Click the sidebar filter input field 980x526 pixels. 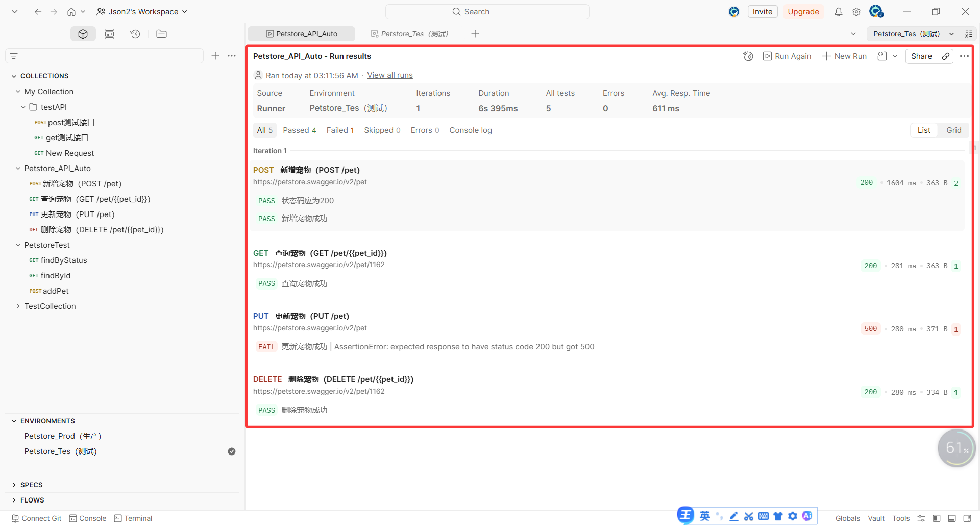click(105, 56)
